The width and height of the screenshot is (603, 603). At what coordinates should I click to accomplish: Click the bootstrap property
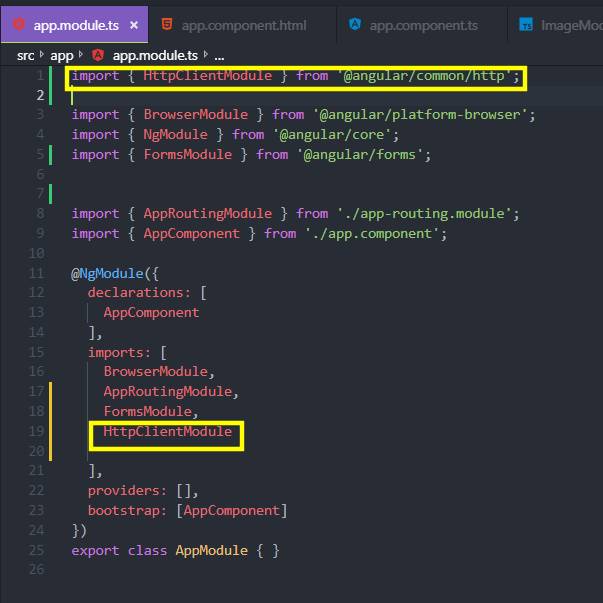click(123, 511)
